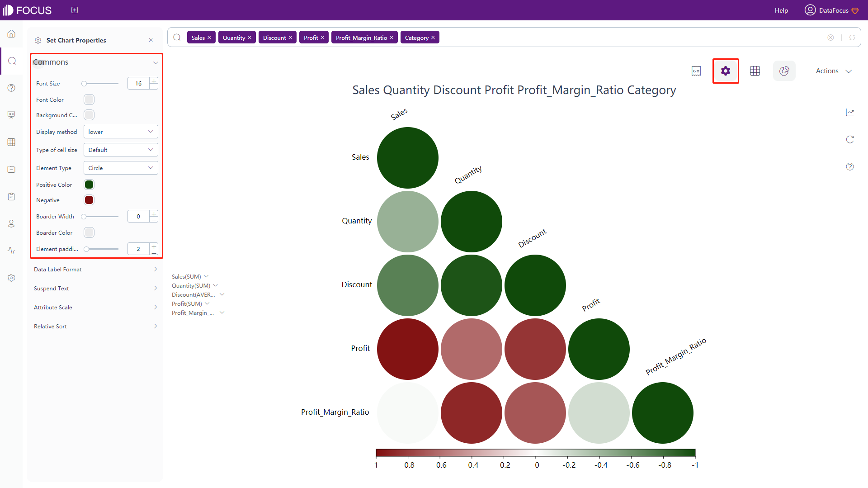Adjust the Boarder Width slider
The width and height of the screenshot is (868, 488).
click(x=100, y=217)
